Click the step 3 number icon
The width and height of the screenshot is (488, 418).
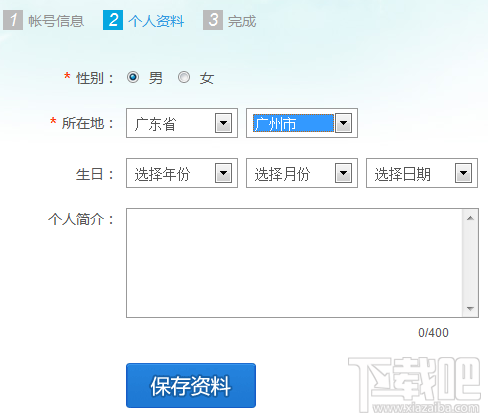pos(213,20)
